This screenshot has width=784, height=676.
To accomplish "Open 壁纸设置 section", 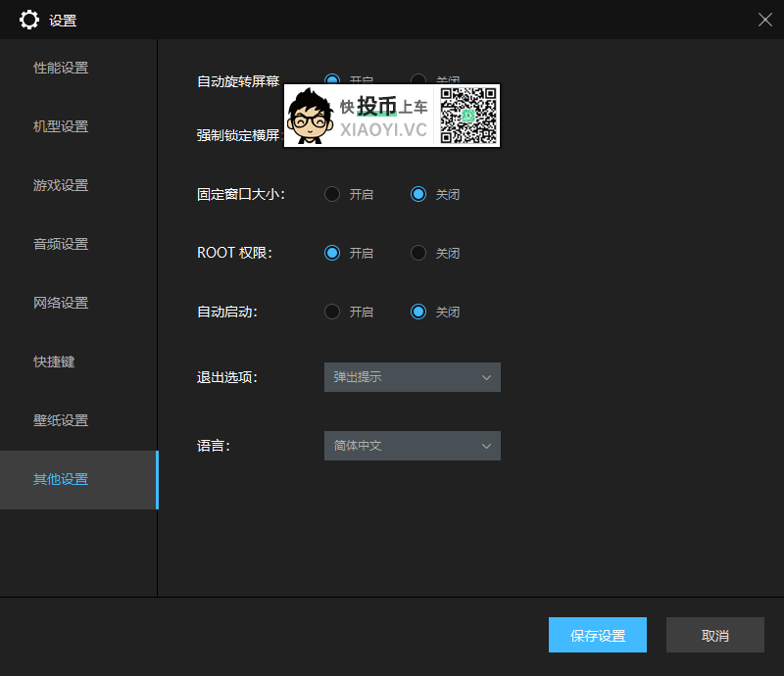I will pyautogui.click(x=61, y=420).
